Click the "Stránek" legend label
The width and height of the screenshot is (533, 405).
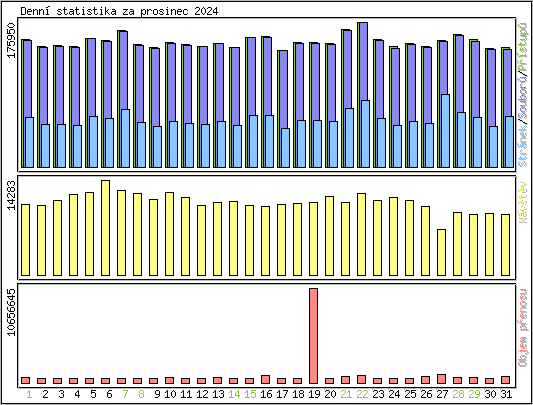click(523, 147)
